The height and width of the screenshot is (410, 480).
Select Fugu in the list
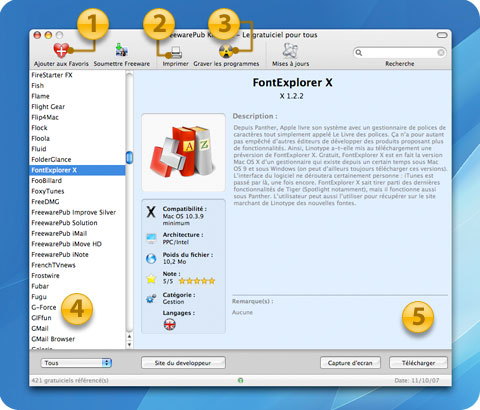tap(77, 297)
